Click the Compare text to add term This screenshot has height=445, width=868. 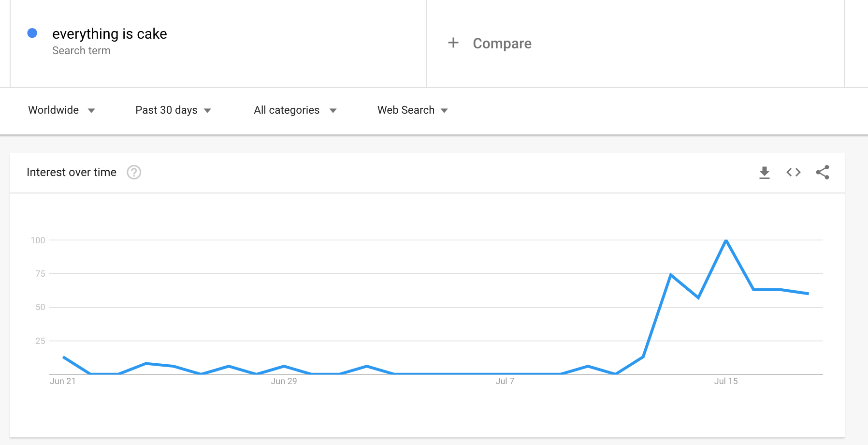coord(502,44)
